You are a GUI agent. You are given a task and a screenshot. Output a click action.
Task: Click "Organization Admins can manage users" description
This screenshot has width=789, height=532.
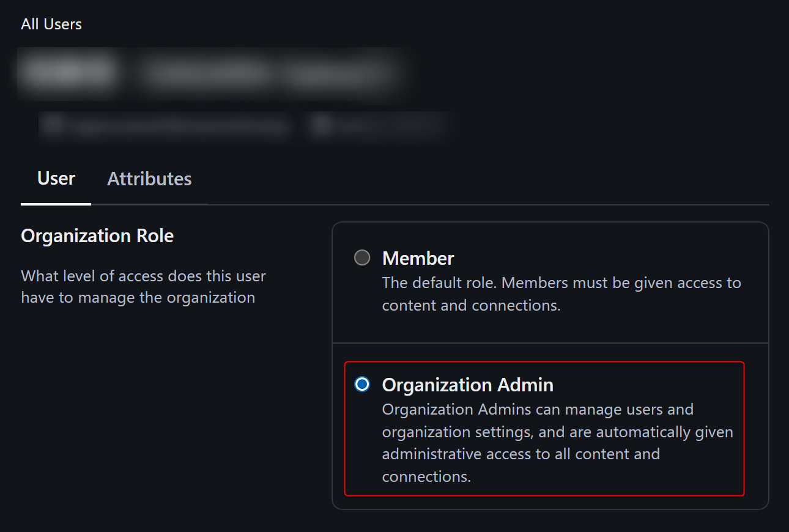(538, 409)
